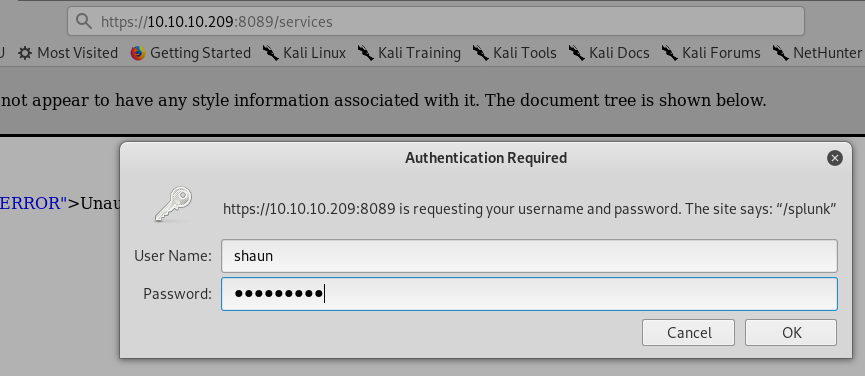Click the Password input field

tap(529, 294)
